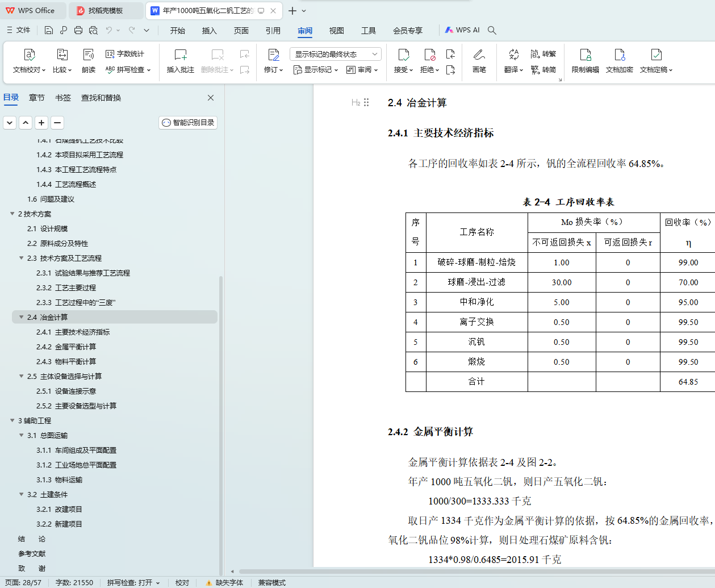Click the save icon in the quick toolbar
The image size is (715, 588).
[x=49, y=30]
